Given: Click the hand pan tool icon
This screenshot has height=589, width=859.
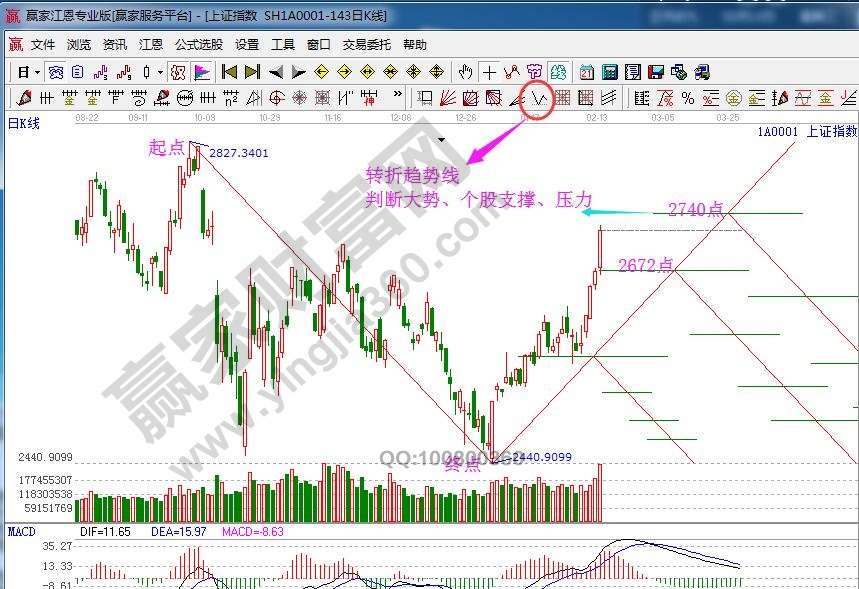Looking at the screenshot, I should pyautogui.click(x=465, y=72).
